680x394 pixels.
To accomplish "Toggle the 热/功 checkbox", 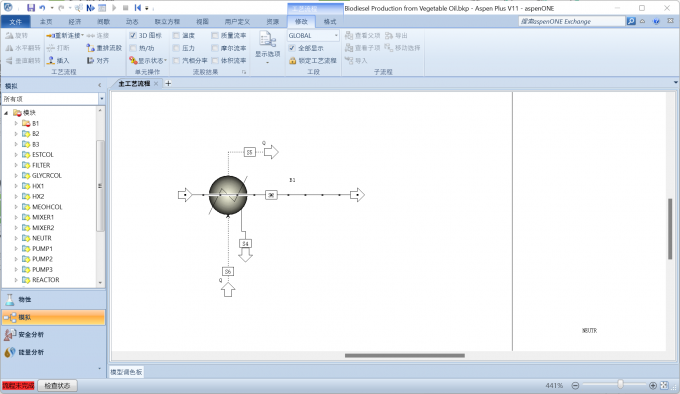I will (133, 48).
